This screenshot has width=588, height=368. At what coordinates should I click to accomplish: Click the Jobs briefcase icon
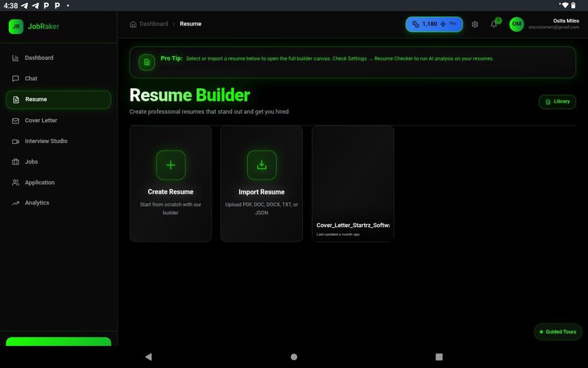coord(15,162)
